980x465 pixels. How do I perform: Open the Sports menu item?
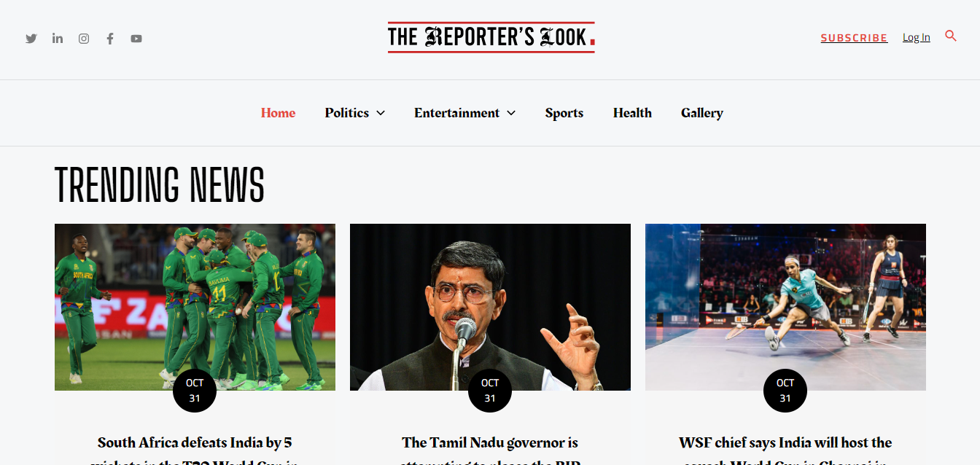[x=564, y=113]
